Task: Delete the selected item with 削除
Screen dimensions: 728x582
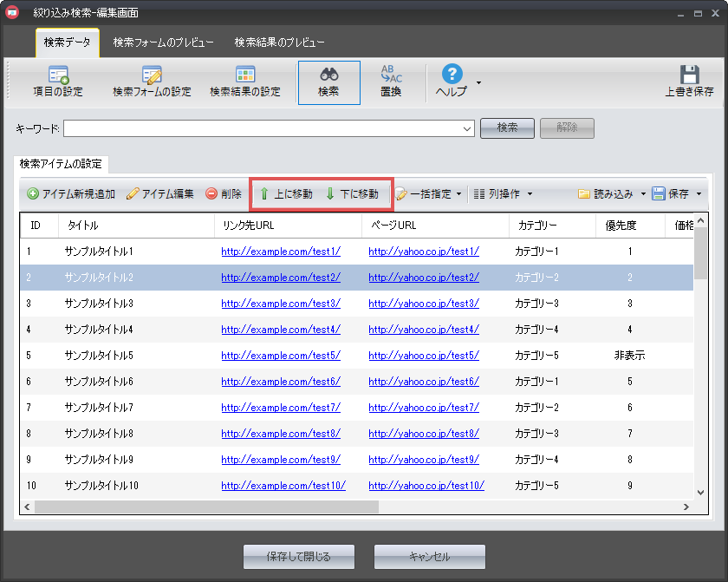Action: tap(224, 194)
